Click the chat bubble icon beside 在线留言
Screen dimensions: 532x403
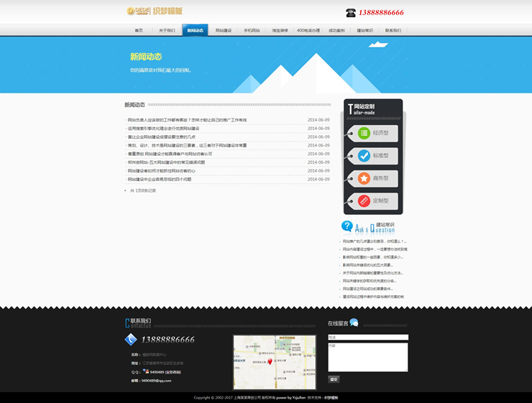(354, 323)
